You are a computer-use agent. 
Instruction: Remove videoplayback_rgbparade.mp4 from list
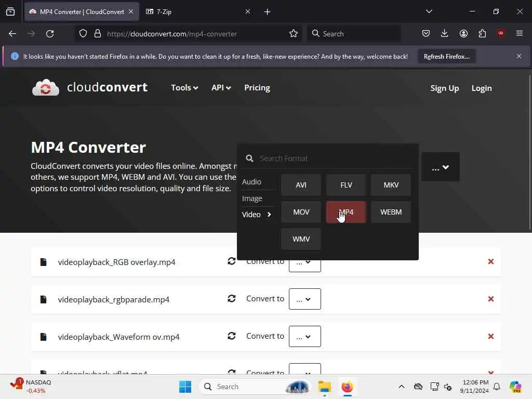pos(491,299)
